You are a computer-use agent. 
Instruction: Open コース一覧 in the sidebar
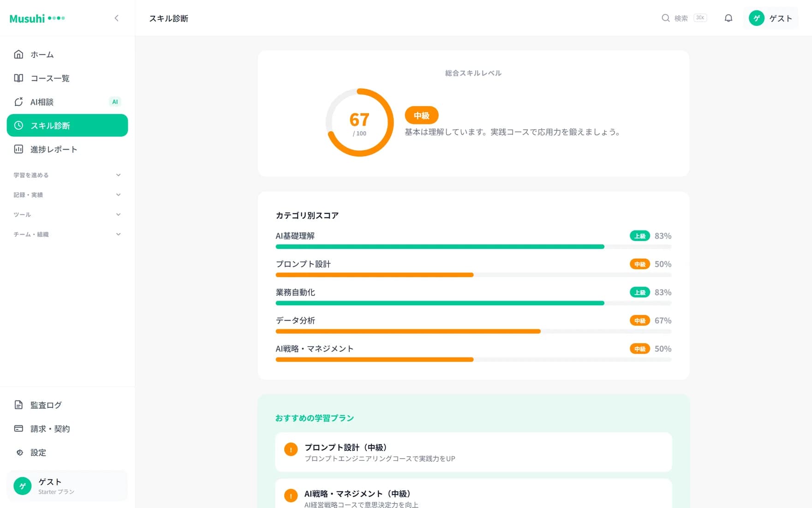click(67, 78)
